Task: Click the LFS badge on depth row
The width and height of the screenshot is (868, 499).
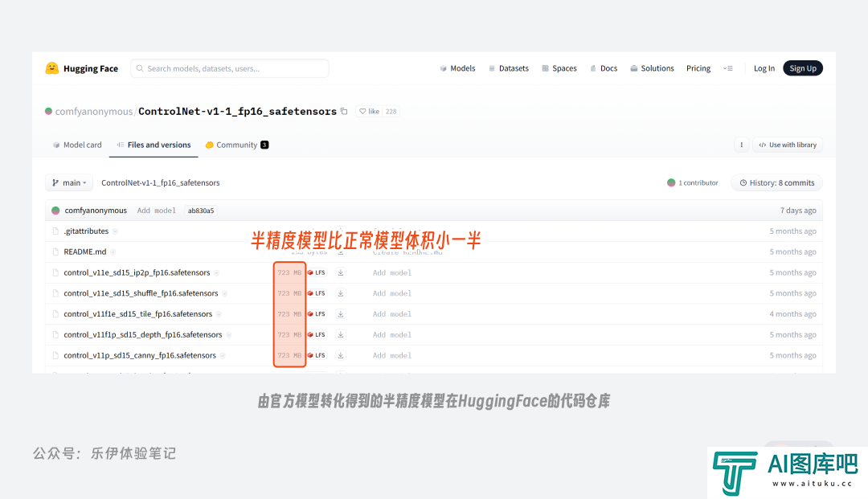Action: point(317,335)
